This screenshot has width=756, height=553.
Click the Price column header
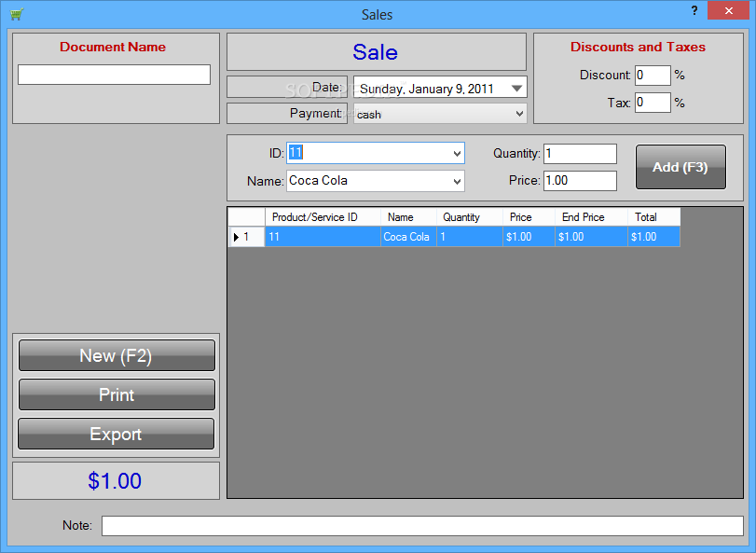coord(529,217)
